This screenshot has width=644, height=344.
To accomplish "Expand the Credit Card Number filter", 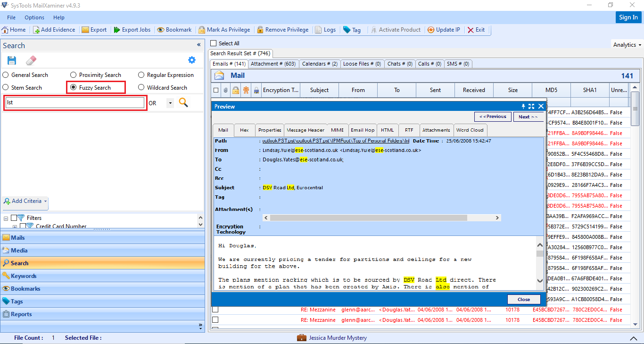I will [x=15, y=226].
